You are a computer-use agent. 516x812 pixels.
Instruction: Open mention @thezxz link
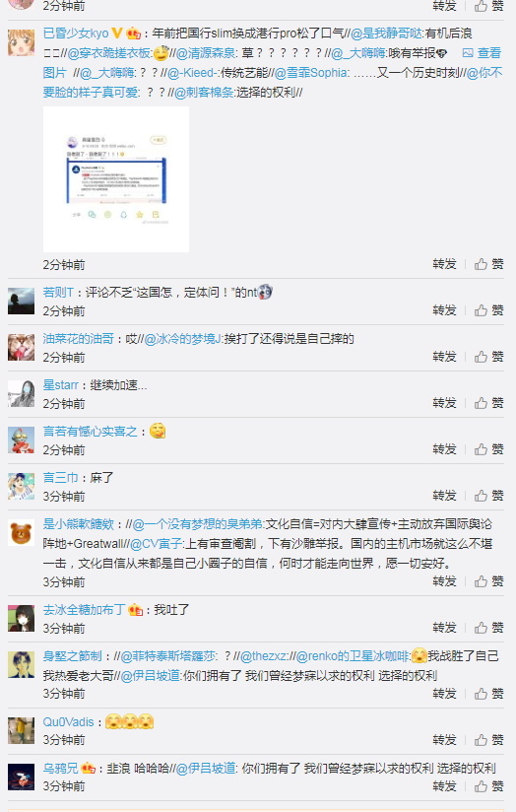tap(263, 656)
